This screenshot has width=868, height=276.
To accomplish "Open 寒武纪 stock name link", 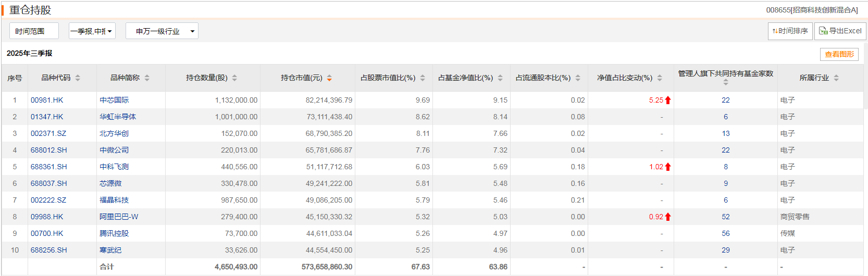I will coord(110,250).
